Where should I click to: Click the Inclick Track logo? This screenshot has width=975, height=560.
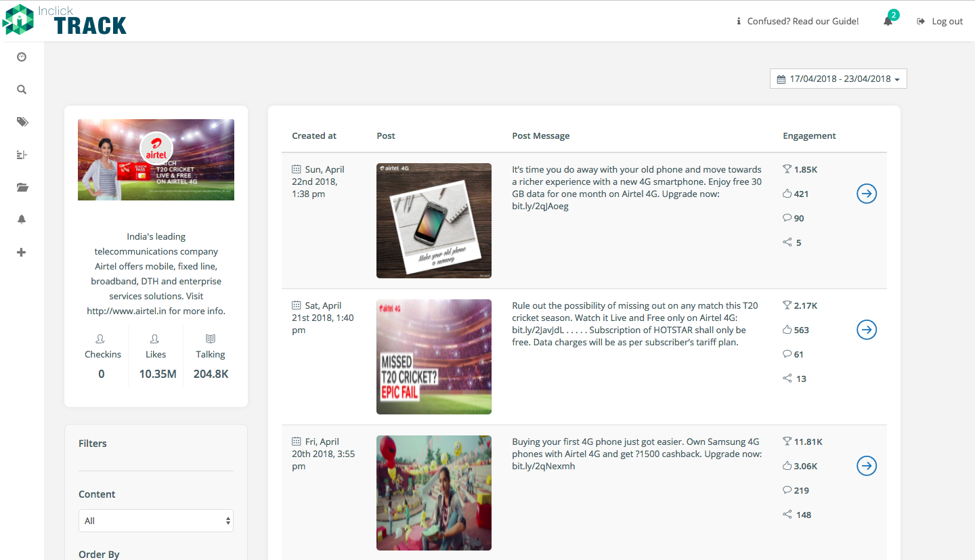65,20
